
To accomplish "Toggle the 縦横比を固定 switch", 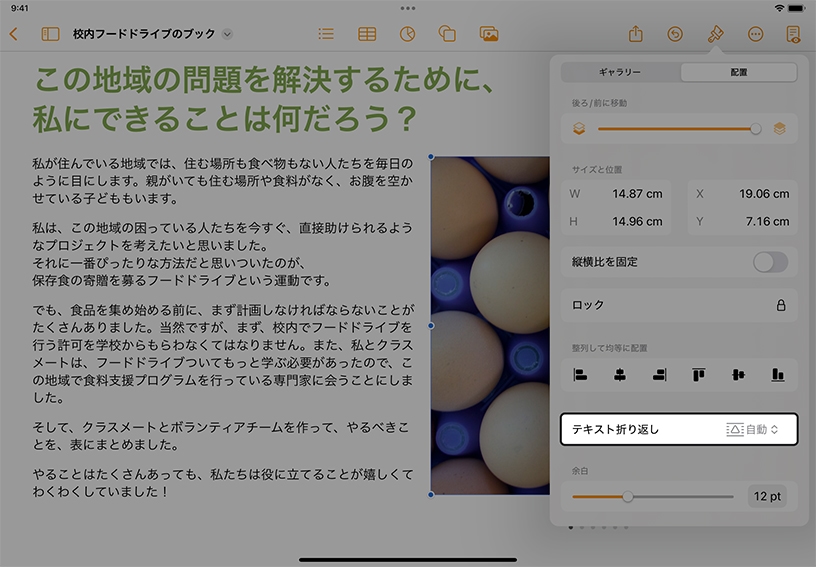I will coord(770,262).
